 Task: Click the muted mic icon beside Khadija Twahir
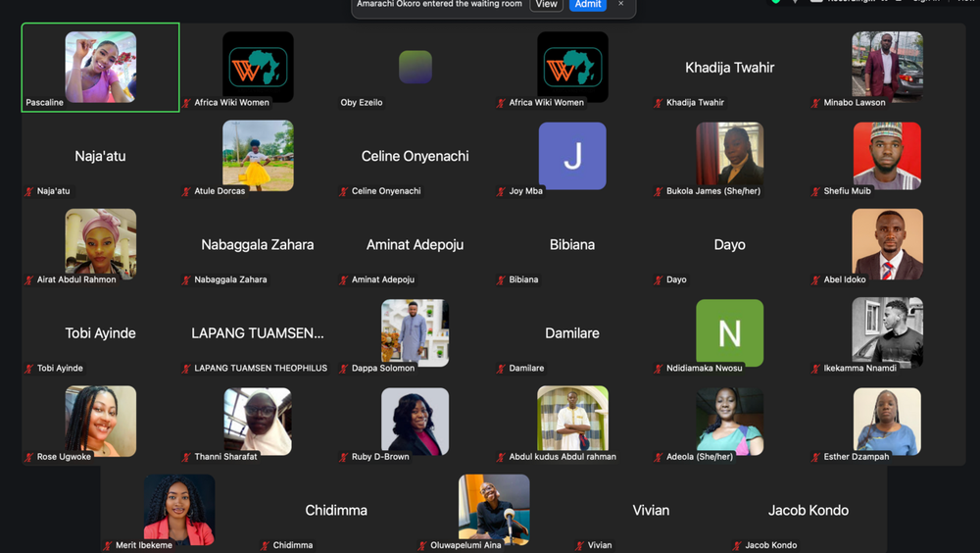point(659,103)
